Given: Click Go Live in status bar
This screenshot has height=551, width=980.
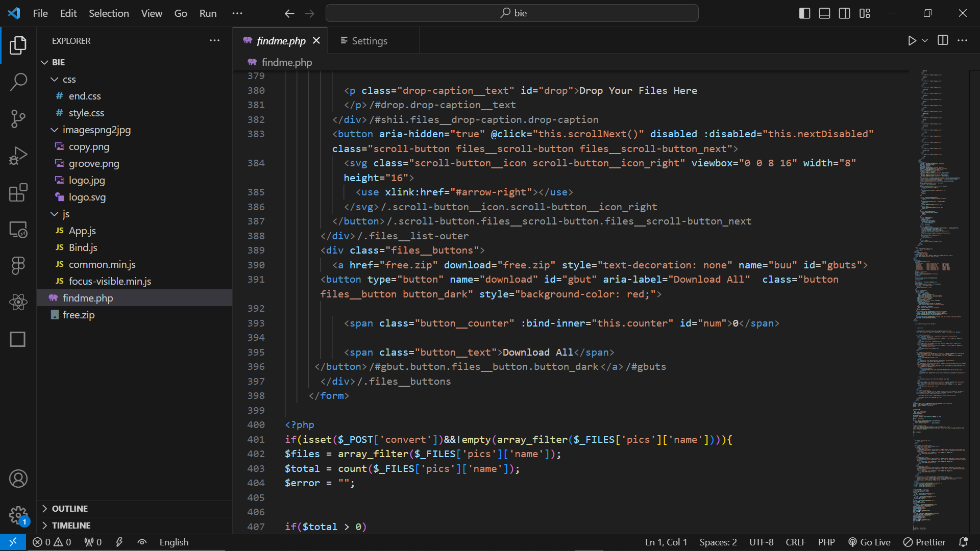Looking at the screenshot, I should click(869, 542).
